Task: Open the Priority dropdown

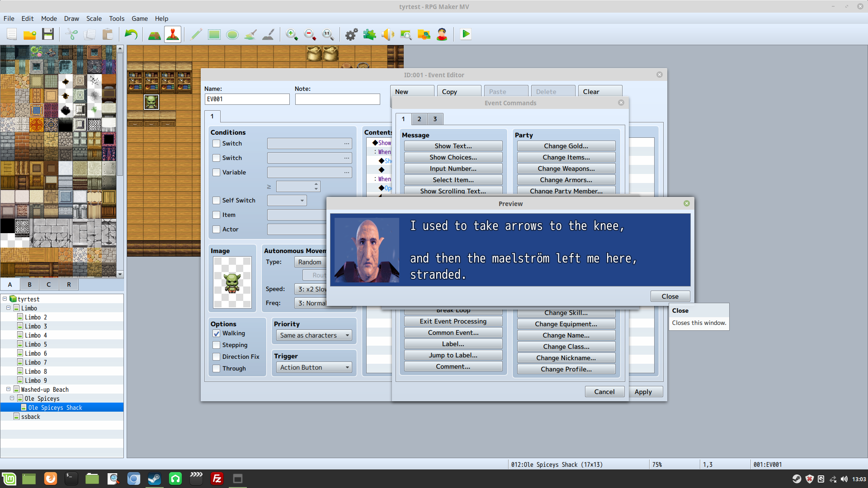Action: coord(314,335)
